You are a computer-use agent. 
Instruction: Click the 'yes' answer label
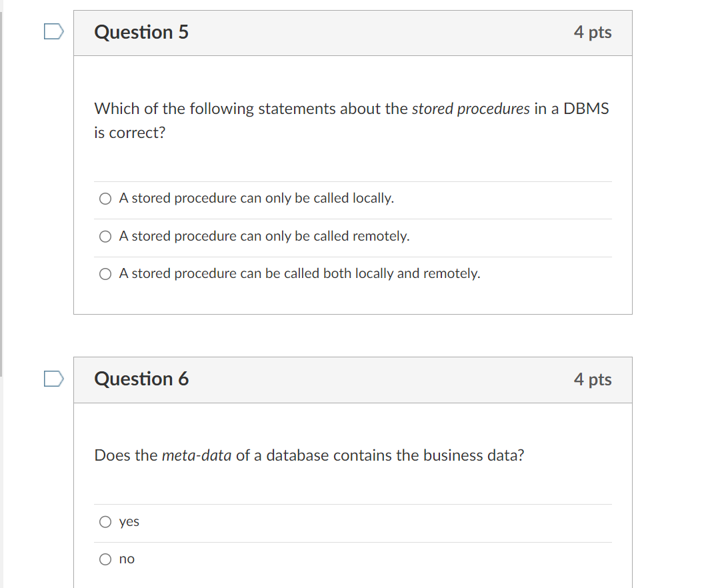coord(129,522)
